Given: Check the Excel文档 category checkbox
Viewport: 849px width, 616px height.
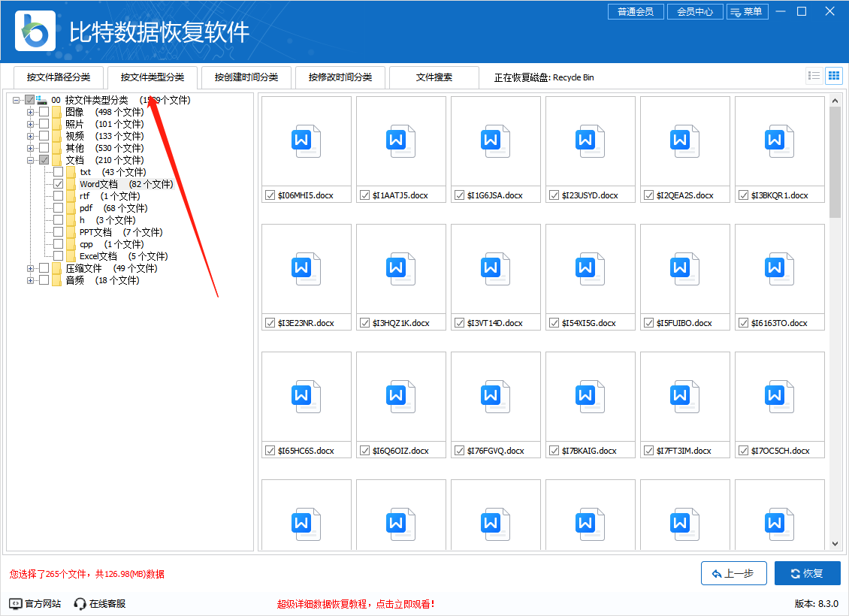Looking at the screenshot, I should coord(59,256).
